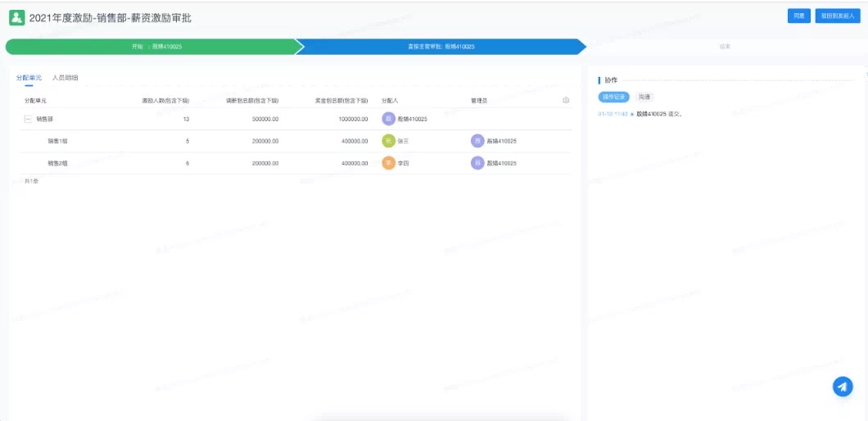
Task: Click 张三's green avatar in 销售1组 row
Action: point(388,141)
